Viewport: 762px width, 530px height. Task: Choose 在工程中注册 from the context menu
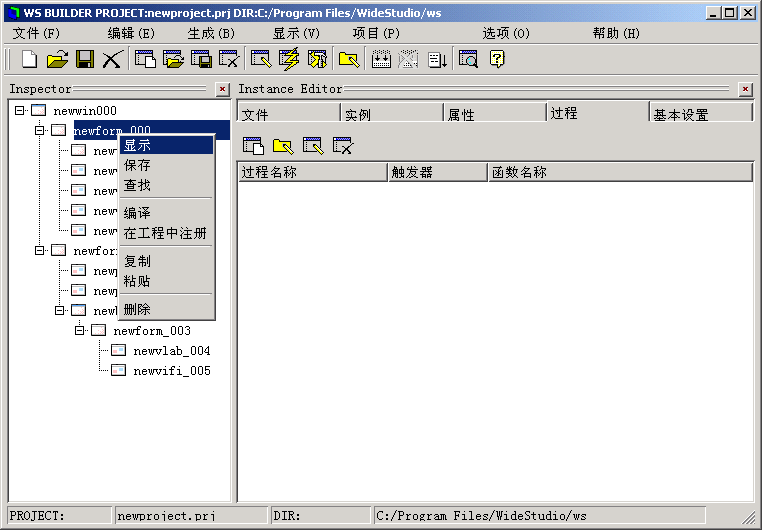pyautogui.click(x=167, y=233)
